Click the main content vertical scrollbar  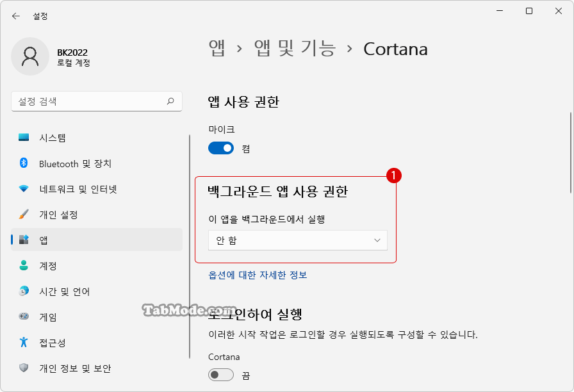click(571, 152)
